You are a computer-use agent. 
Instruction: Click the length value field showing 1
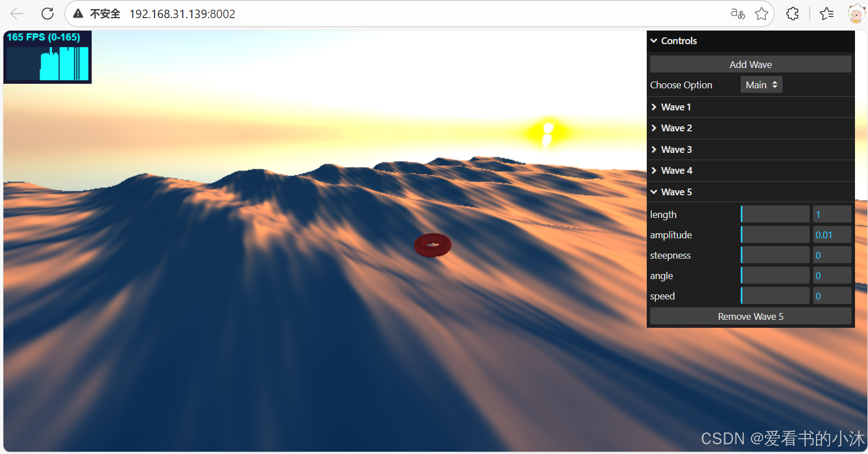pos(832,215)
